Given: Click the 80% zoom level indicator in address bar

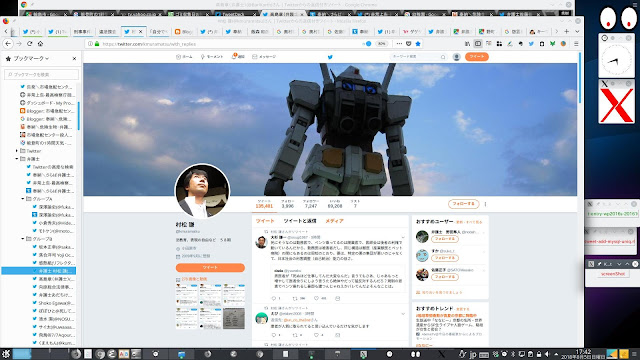Looking at the screenshot, I should [x=381, y=44].
